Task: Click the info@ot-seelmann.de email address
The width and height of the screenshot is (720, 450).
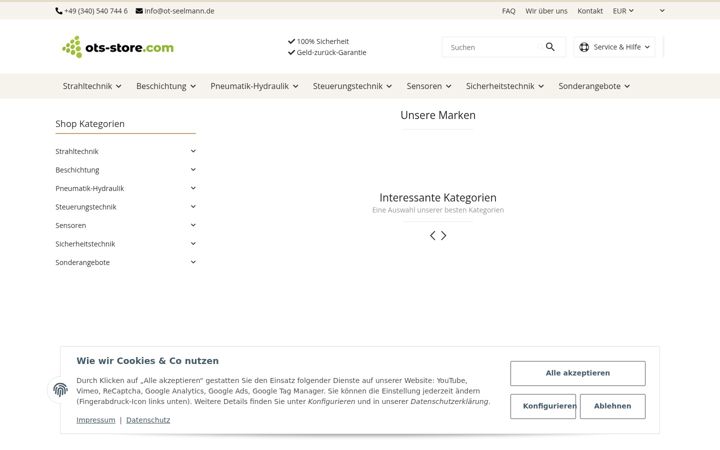Action: click(x=179, y=11)
